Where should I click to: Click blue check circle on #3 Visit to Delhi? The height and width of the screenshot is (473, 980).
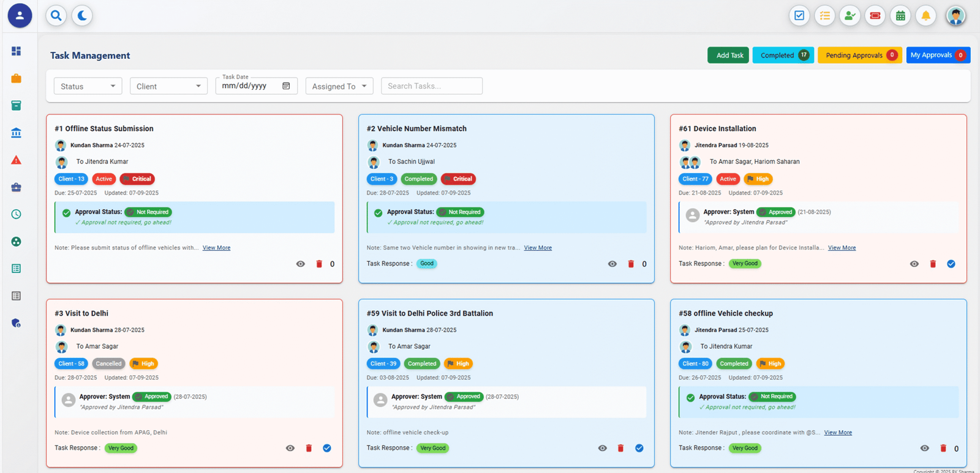click(327, 448)
